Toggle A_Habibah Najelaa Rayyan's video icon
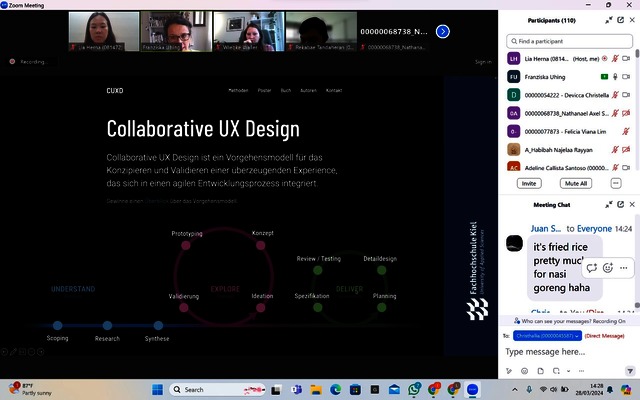 click(626, 149)
